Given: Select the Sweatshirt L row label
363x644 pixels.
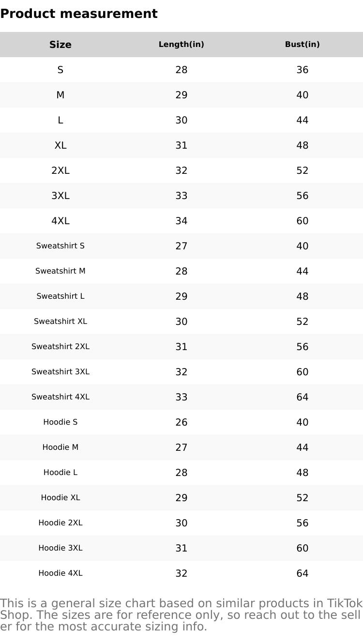Looking at the screenshot, I should tap(60, 296).
